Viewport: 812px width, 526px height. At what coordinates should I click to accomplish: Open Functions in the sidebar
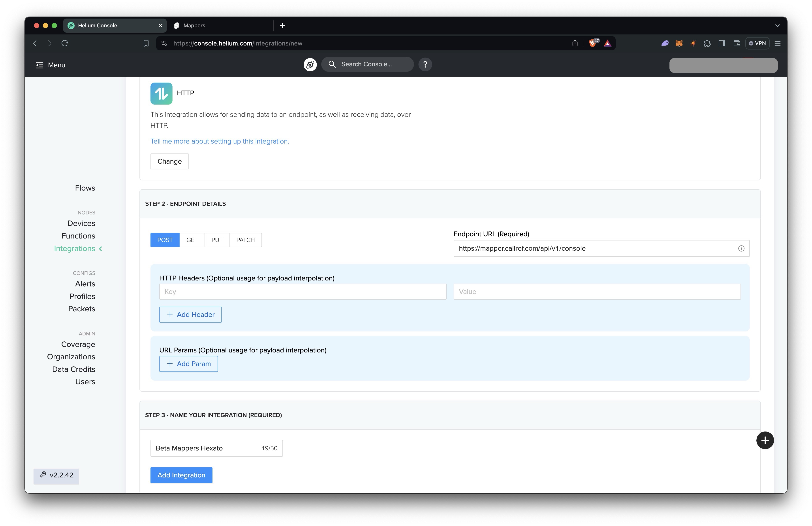click(78, 236)
